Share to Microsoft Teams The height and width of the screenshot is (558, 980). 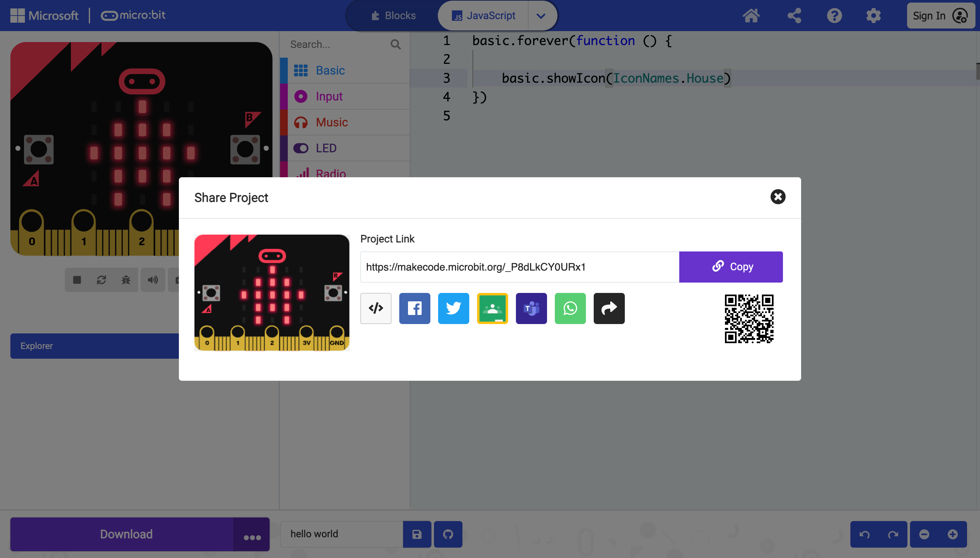coord(531,308)
